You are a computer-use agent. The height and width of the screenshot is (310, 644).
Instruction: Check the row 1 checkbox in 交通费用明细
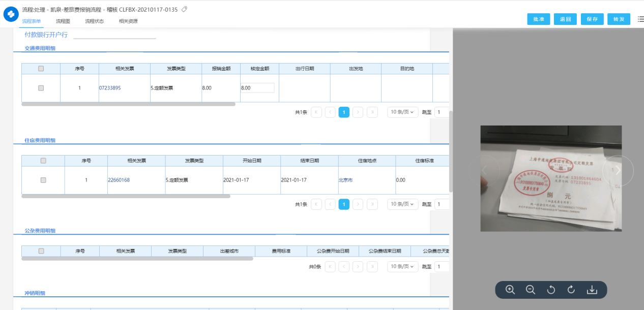point(41,88)
